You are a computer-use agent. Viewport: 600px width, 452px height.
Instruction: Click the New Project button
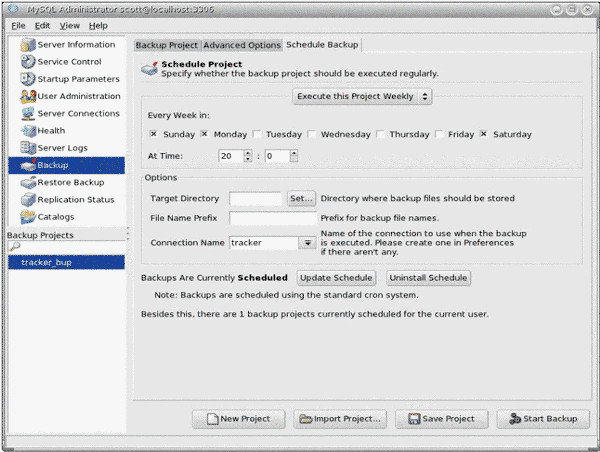pos(239,419)
